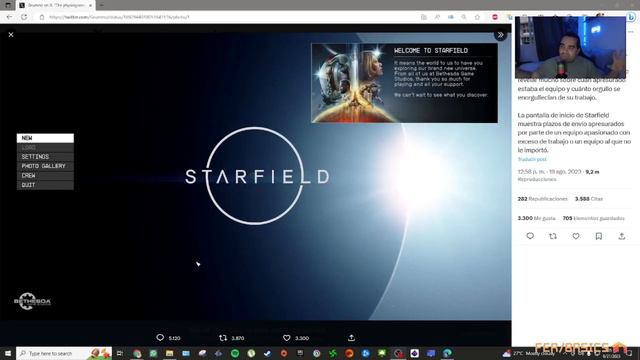The width and height of the screenshot is (640, 360).
Task: Click repost icon below the Starfield image
Action: pyautogui.click(x=223, y=338)
